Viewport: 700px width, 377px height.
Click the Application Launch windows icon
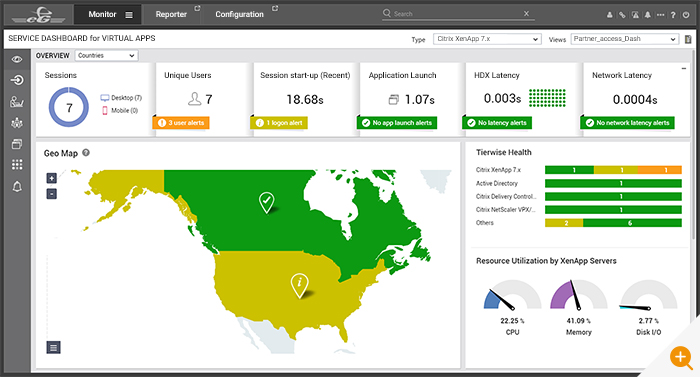393,100
